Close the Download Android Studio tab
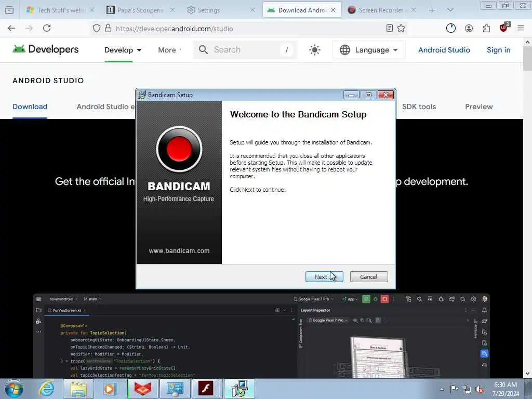Viewport: 532px width, 399px height. 333,10
